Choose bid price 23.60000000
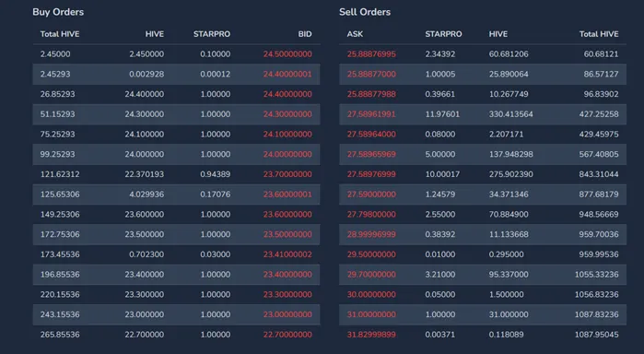 pyautogui.click(x=287, y=215)
